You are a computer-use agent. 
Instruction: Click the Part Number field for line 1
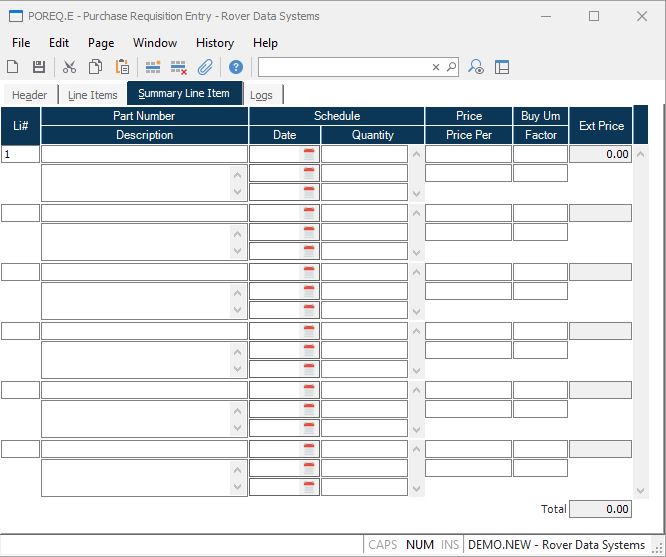point(144,154)
